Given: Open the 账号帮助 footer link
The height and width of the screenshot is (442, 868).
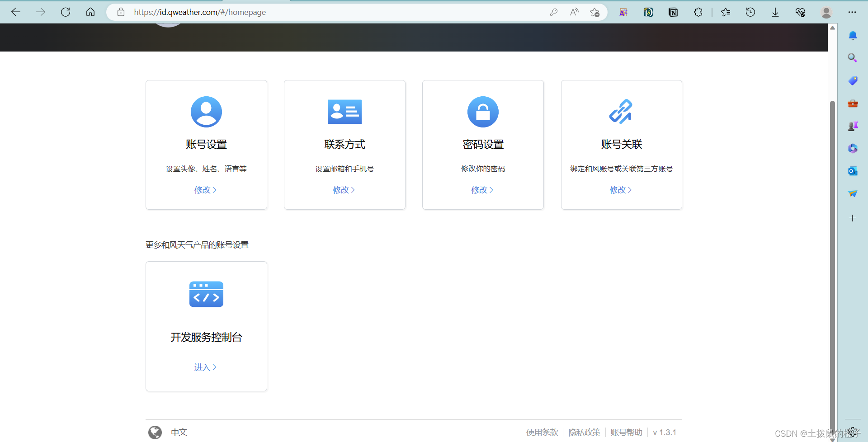Looking at the screenshot, I should click(626, 433).
